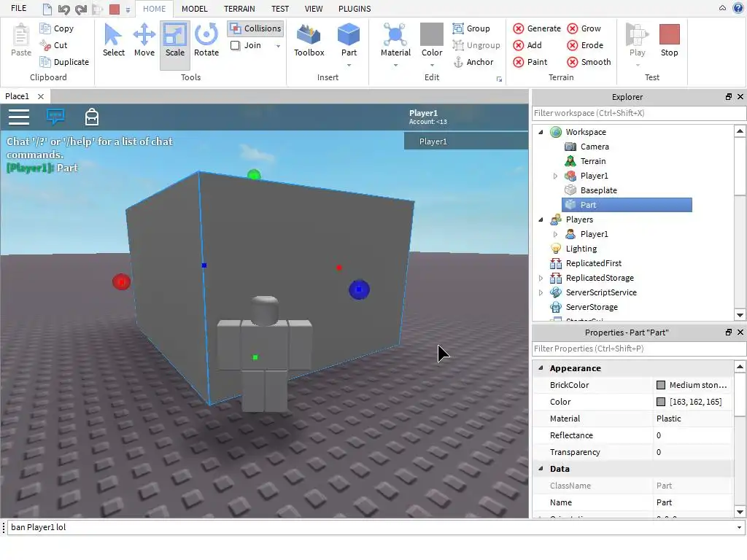Open the Part dropdown arrow
Image resolution: width=747 pixels, height=560 pixels.
coord(349,65)
